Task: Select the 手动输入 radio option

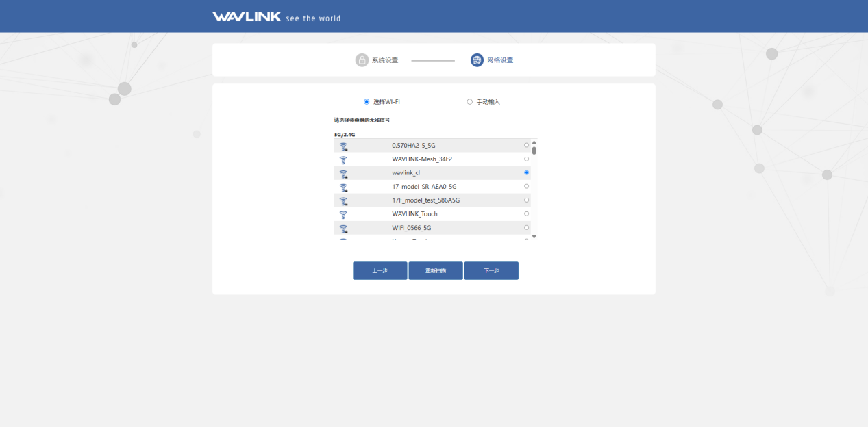Action: pyautogui.click(x=469, y=102)
